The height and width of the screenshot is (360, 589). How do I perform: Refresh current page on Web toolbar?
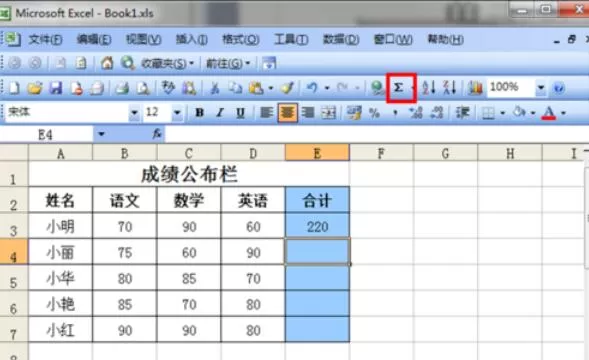(x=81, y=63)
